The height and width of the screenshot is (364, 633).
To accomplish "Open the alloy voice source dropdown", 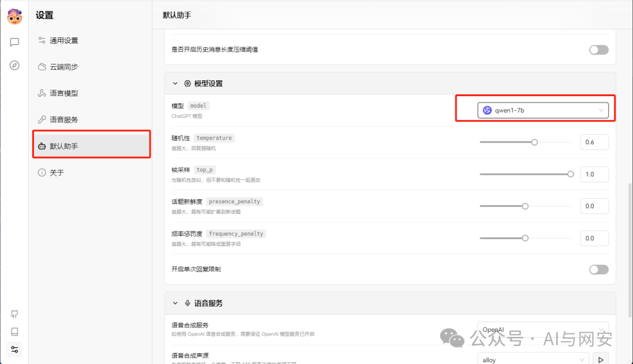I will click(x=533, y=359).
